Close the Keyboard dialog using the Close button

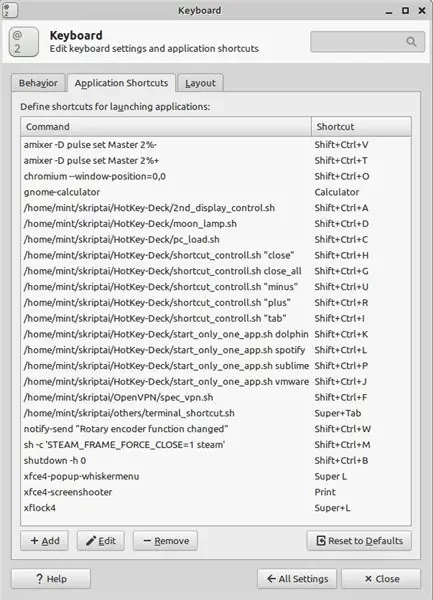381,579
